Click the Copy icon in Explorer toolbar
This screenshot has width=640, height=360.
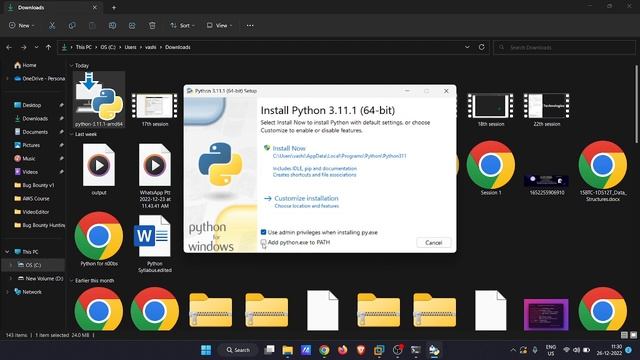pos(72,25)
